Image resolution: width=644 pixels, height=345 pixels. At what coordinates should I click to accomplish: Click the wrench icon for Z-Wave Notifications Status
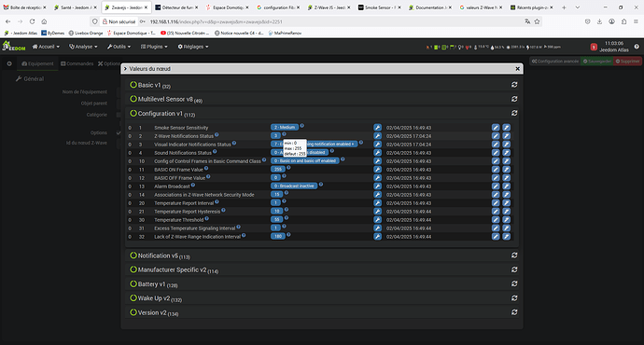click(x=377, y=136)
